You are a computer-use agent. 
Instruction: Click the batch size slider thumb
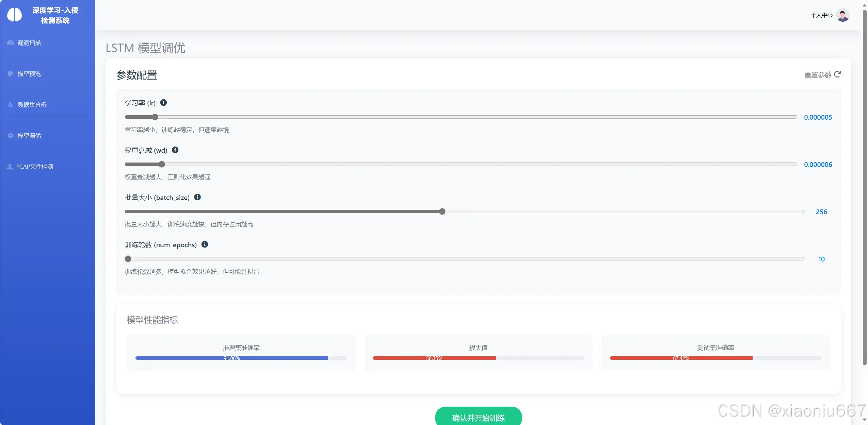click(x=442, y=211)
